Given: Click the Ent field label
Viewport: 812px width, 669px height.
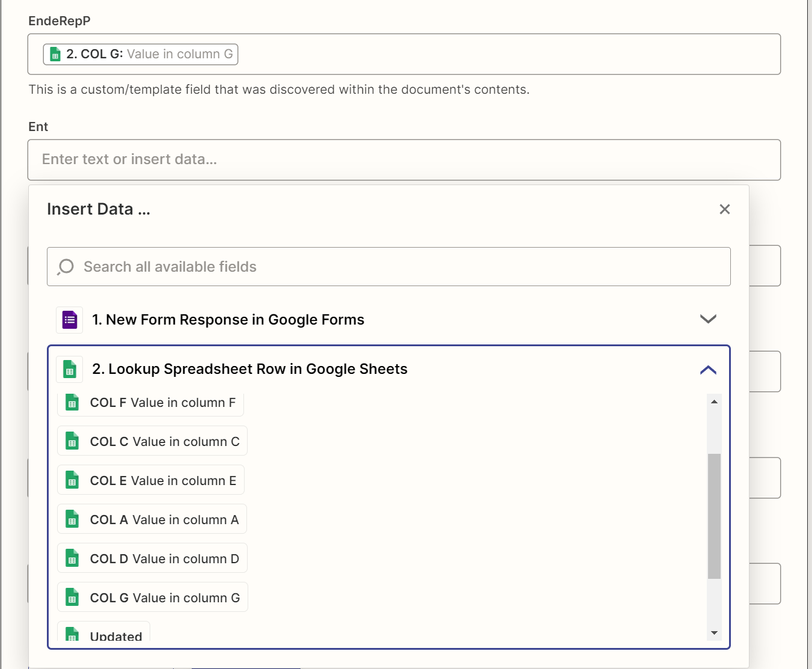Looking at the screenshot, I should tap(38, 127).
